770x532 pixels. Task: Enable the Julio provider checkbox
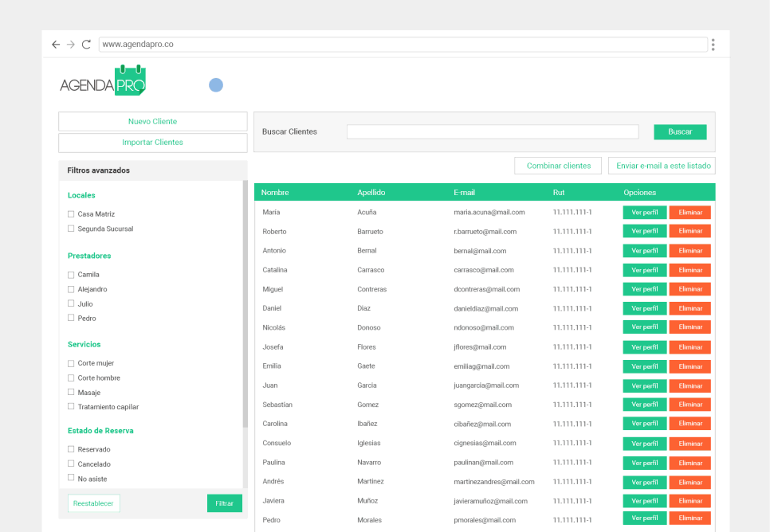(x=71, y=303)
